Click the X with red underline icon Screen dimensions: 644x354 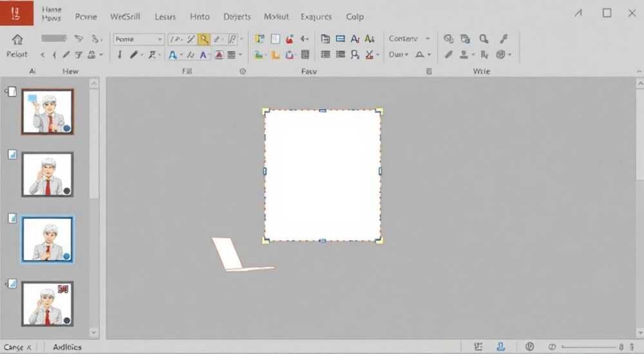[370, 55]
